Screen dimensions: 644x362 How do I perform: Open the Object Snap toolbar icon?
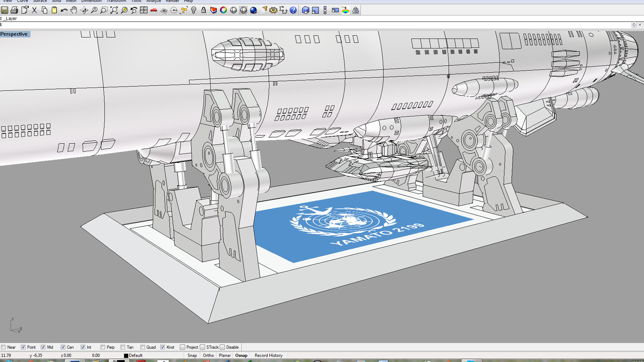pos(174,10)
